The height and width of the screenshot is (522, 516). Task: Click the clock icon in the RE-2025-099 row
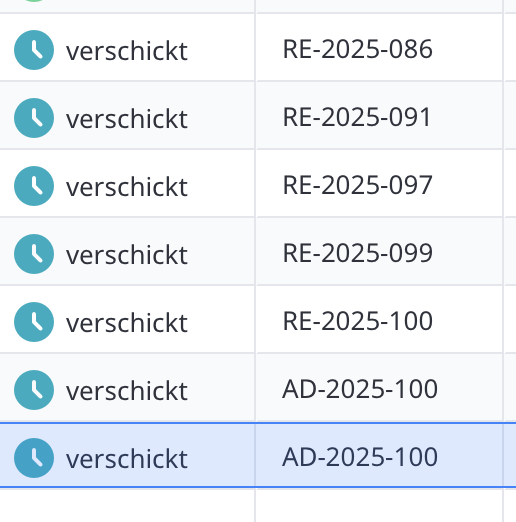click(x=34, y=254)
